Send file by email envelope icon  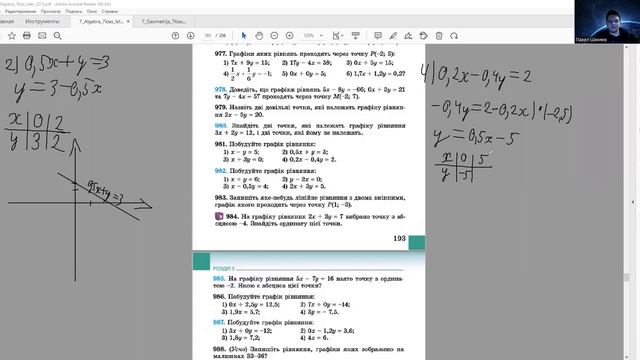click(x=42, y=36)
